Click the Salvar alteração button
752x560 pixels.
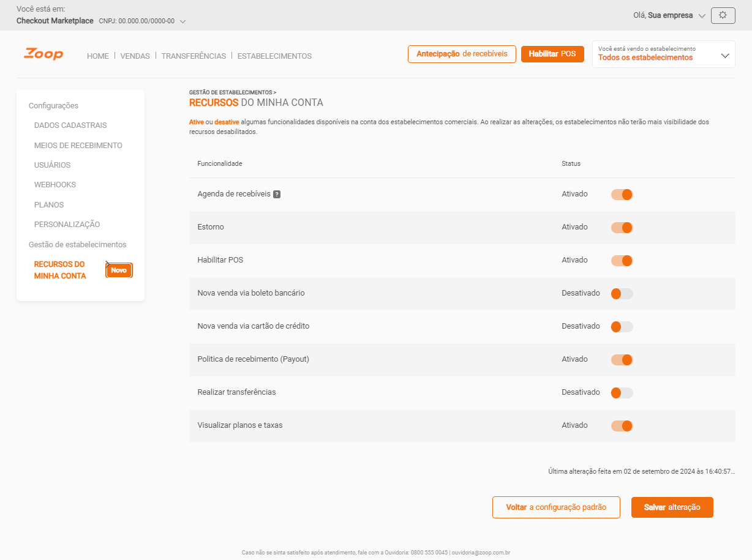(x=672, y=507)
